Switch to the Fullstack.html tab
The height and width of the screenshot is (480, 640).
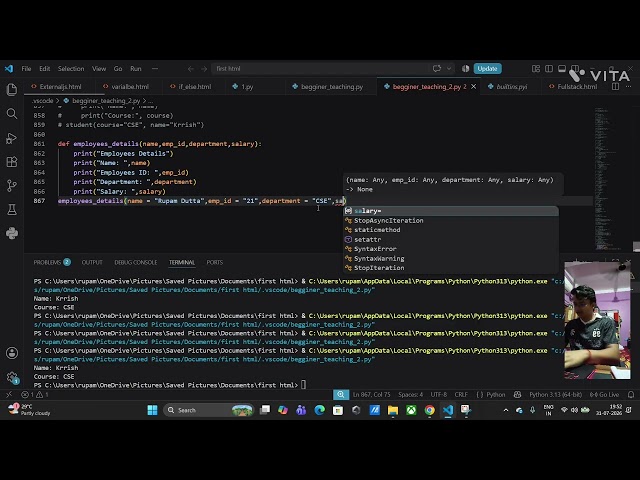tap(573, 87)
